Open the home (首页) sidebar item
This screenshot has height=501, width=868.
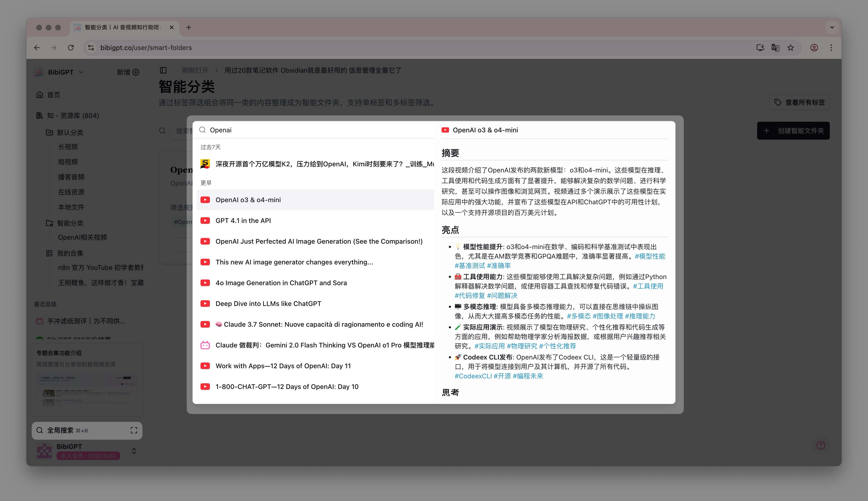click(x=53, y=95)
